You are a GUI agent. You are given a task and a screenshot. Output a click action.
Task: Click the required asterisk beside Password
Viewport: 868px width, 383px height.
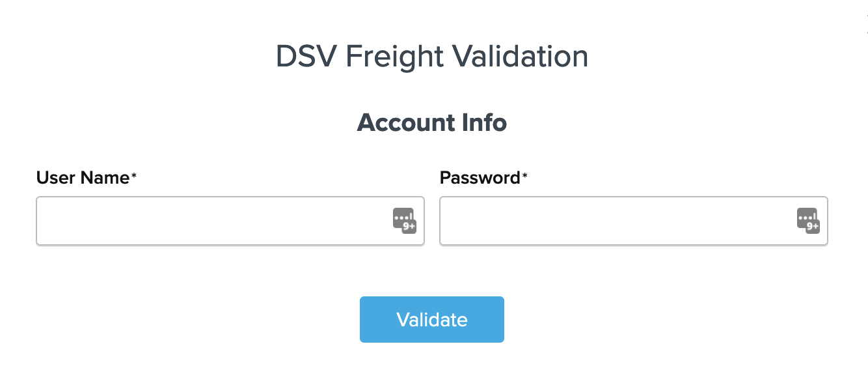coord(524,176)
